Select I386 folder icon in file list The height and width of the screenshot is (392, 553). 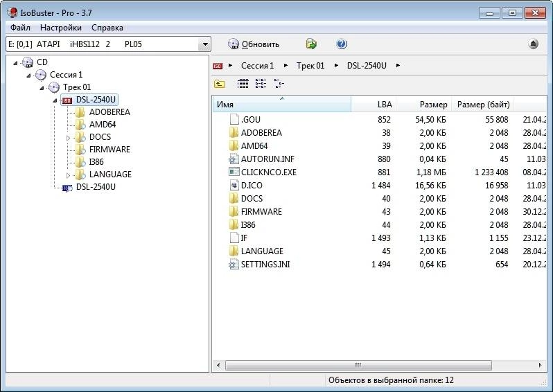click(234, 225)
